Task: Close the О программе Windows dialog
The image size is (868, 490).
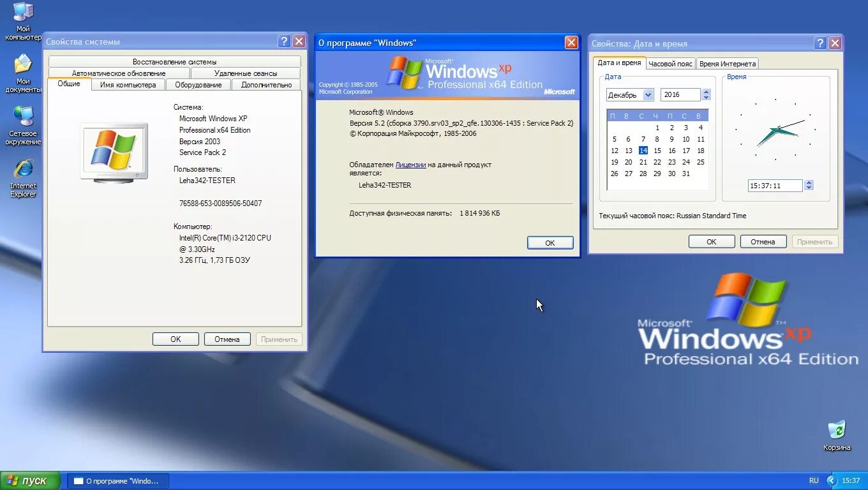Action: pyautogui.click(x=571, y=43)
